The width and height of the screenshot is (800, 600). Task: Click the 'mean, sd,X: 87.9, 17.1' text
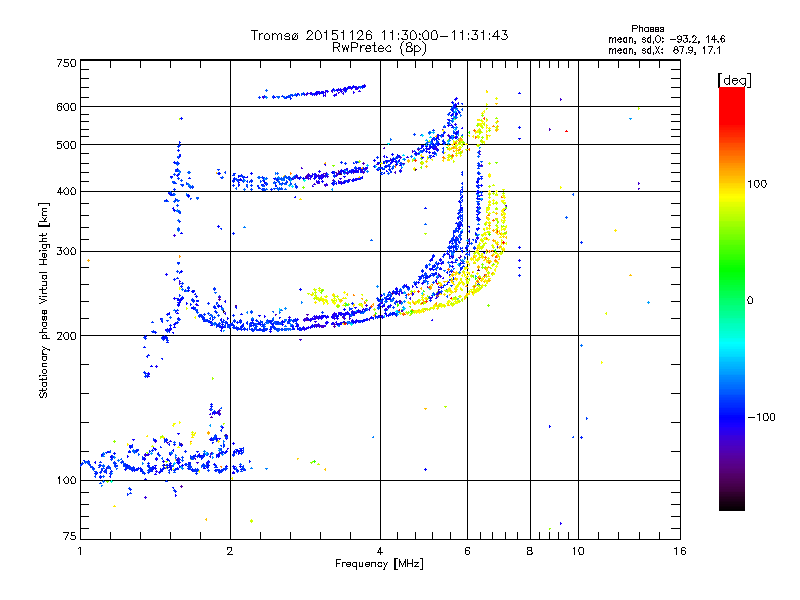point(664,51)
